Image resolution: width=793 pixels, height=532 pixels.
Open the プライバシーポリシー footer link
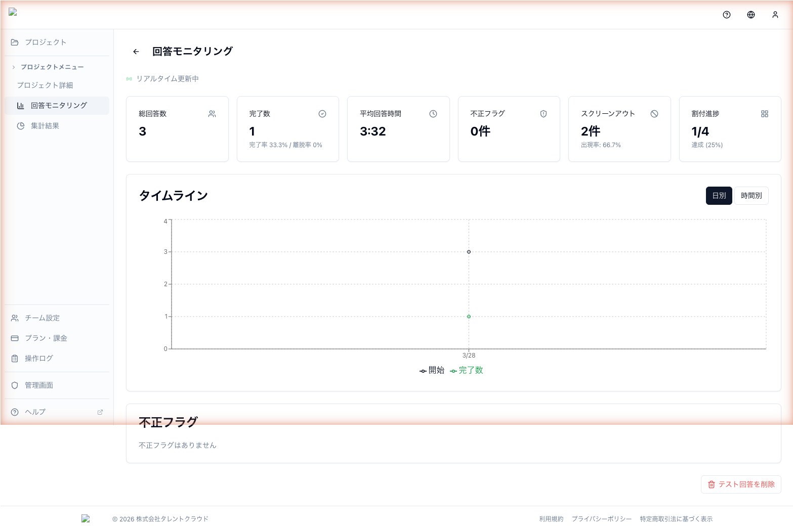601,519
